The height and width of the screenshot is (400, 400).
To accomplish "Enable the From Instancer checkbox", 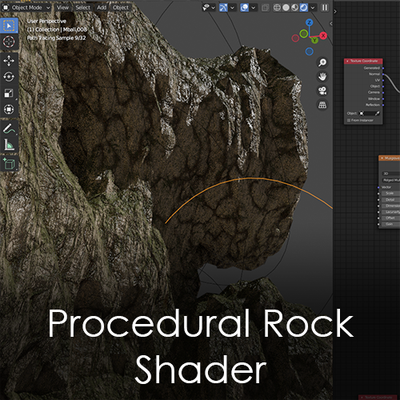I will (349, 120).
